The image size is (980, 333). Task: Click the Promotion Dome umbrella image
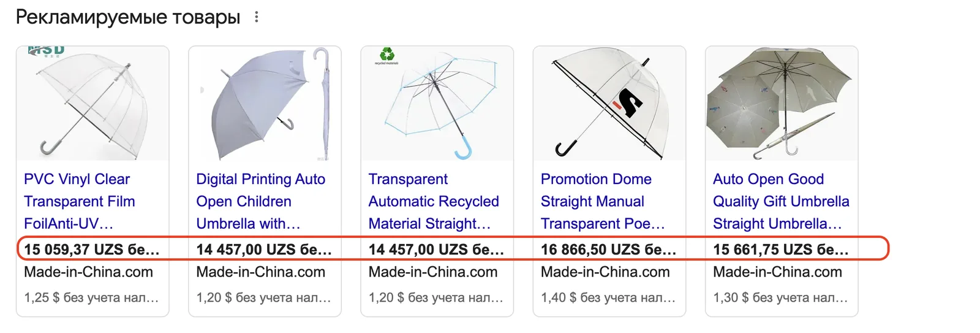609,103
